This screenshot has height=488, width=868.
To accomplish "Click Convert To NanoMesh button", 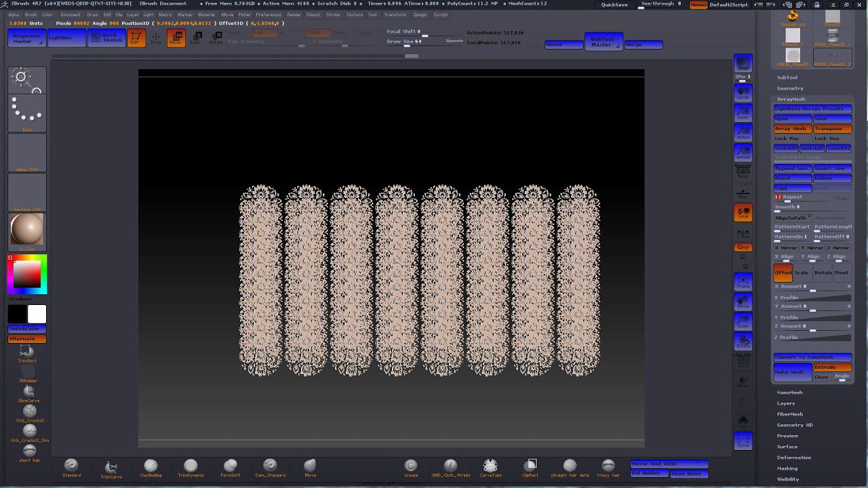I will (x=812, y=357).
